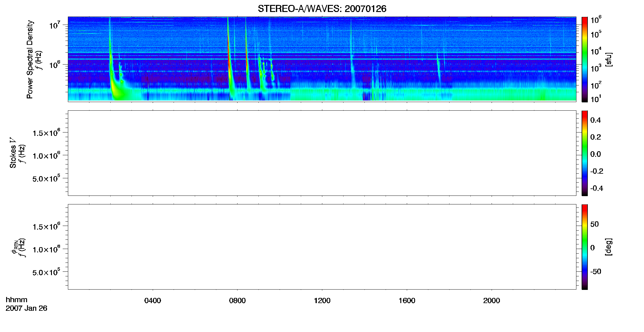Click the hhmm time format label
Screen dimensions: 644x332
17,300
